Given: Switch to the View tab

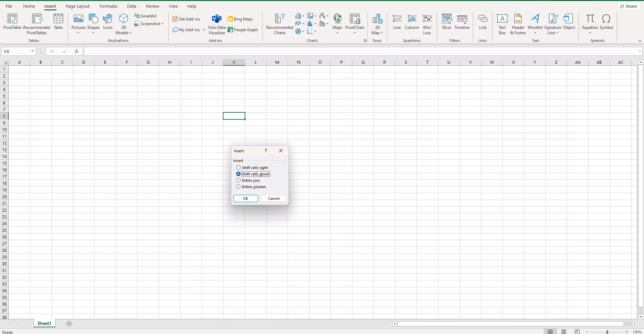Looking at the screenshot, I should click(x=173, y=6).
